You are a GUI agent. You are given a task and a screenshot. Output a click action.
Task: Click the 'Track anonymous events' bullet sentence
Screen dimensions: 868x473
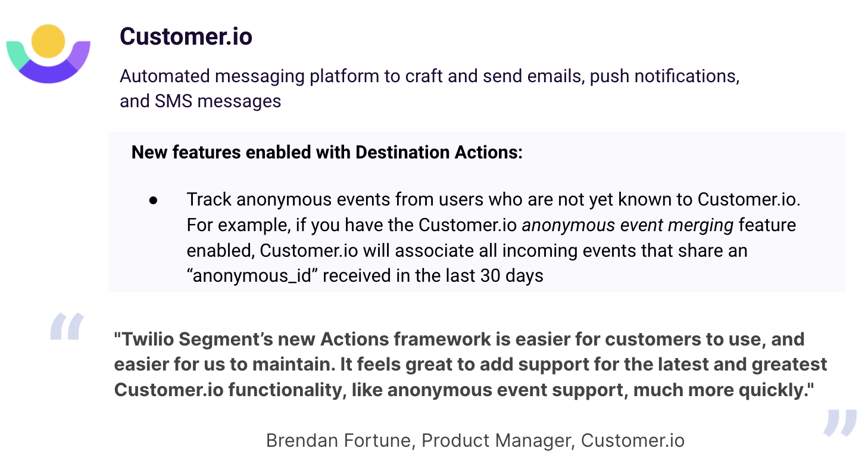494,200
